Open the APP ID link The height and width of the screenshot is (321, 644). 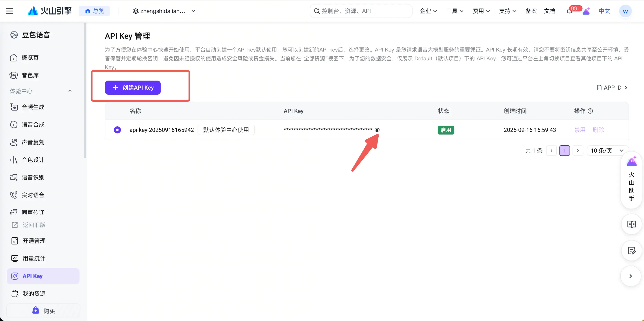(x=612, y=87)
